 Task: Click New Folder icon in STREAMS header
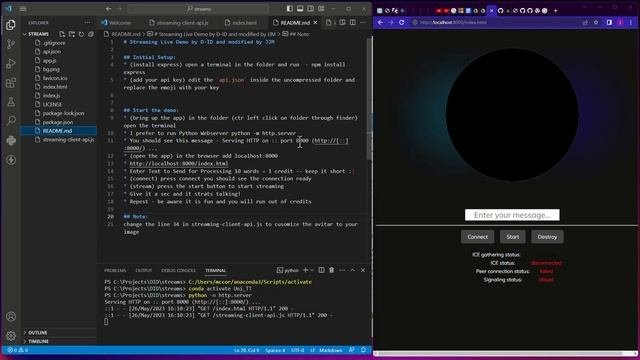click(x=72, y=34)
